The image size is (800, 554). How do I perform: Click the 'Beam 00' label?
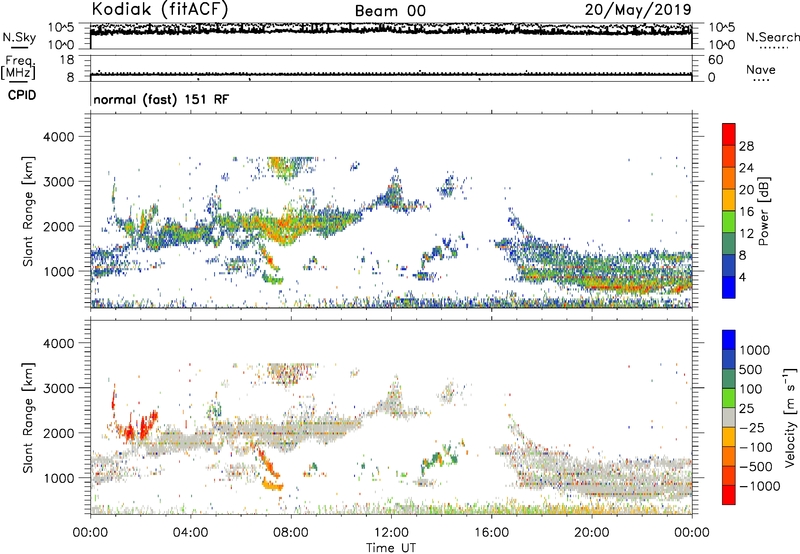pos(390,11)
